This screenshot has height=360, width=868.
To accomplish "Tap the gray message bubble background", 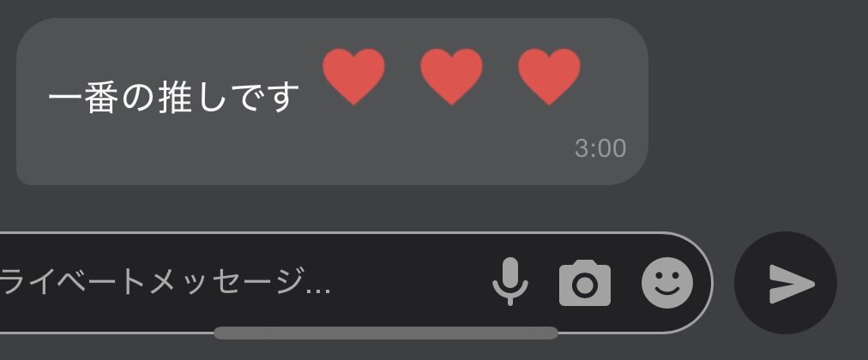I will click(332, 101).
